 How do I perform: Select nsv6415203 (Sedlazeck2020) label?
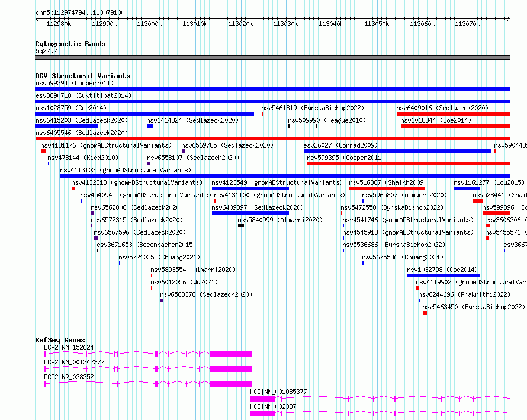82,120
